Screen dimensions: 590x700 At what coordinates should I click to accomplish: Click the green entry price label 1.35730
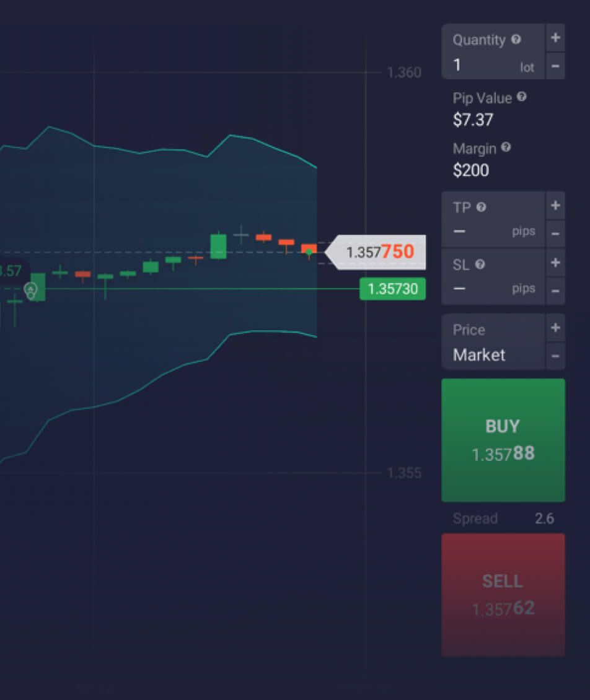point(392,289)
